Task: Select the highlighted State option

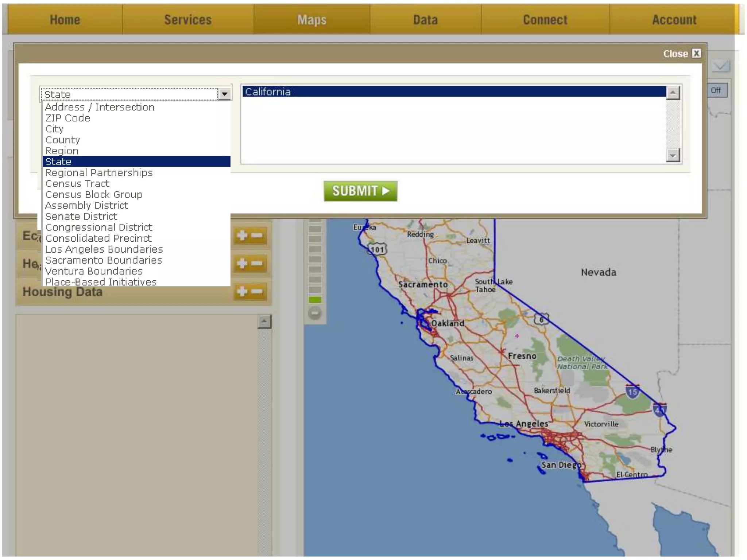Action: point(136,162)
